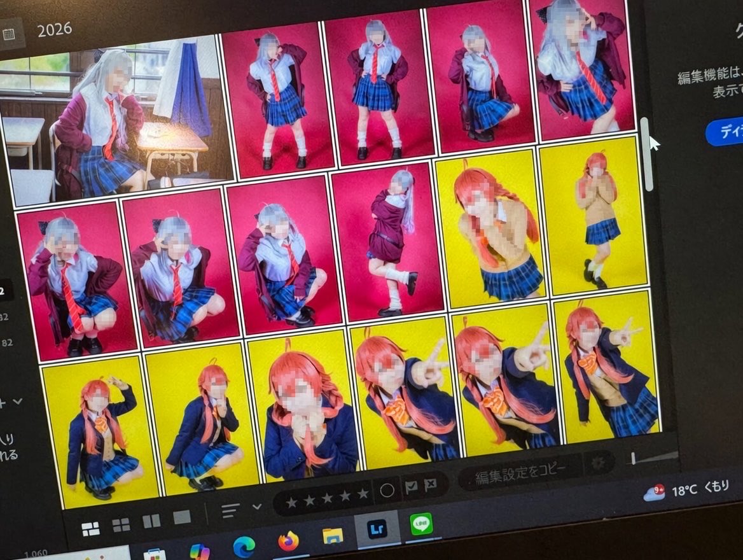Flag the photo as rejected

point(430,484)
